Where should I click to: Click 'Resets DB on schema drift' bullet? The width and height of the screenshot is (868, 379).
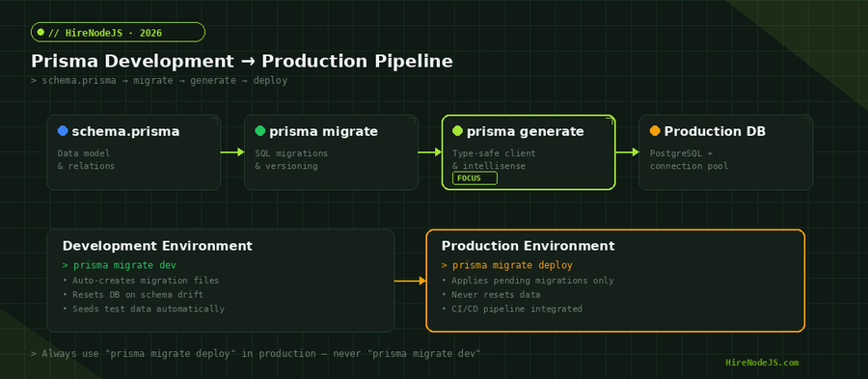[x=133, y=295]
